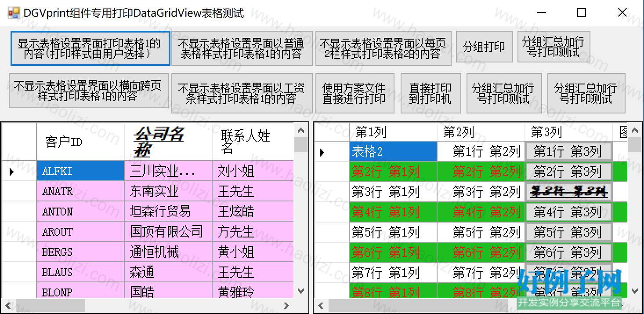
Task: Select the 黄雅玲 cell
Action: click(x=253, y=290)
